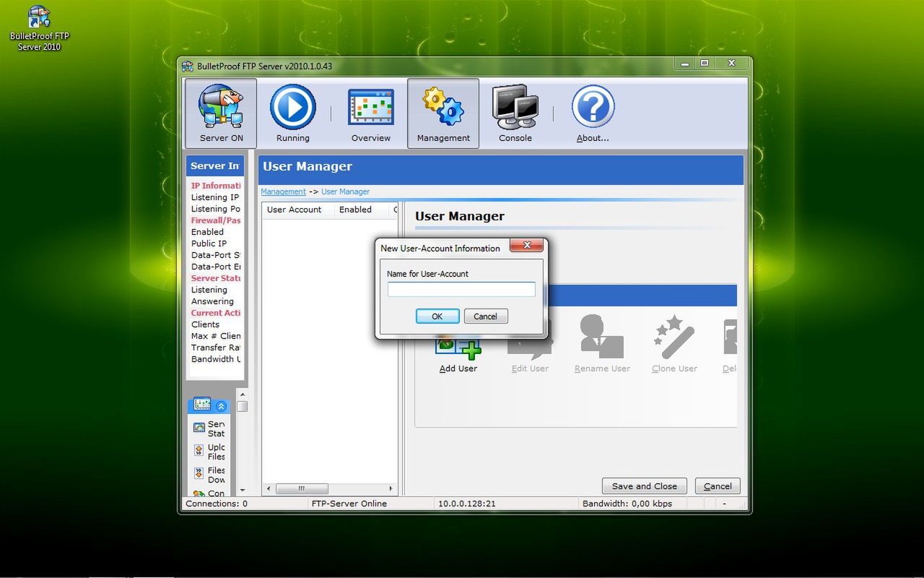Click Save and Close button
Screen dimensions: 924x578
point(645,486)
